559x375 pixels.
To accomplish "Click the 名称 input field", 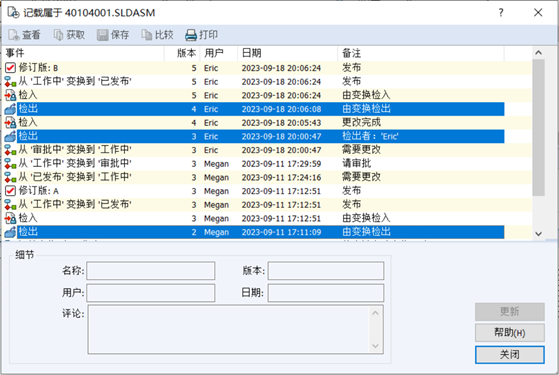I will [151, 271].
